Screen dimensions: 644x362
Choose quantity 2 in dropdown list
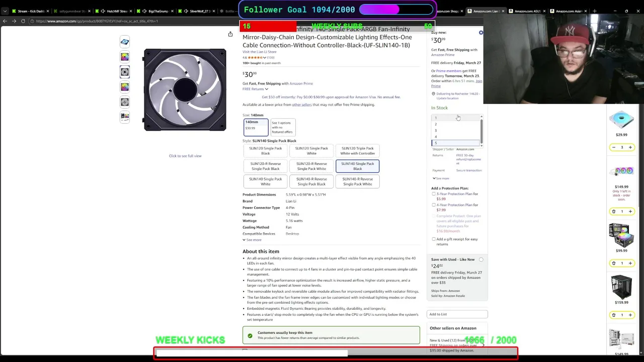pos(456,124)
